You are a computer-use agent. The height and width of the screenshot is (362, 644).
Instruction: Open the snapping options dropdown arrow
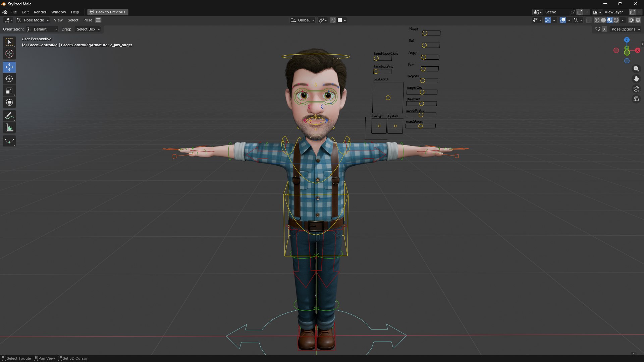tap(345, 20)
